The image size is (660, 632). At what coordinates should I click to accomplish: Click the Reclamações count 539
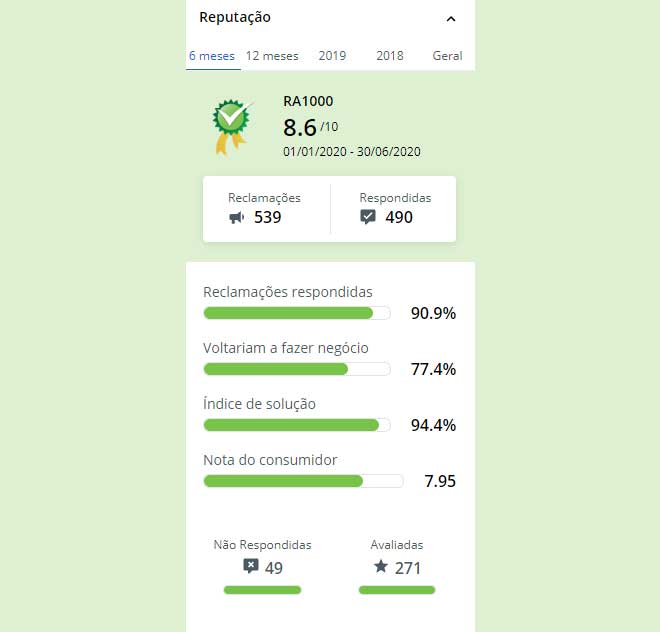click(268, 218)
